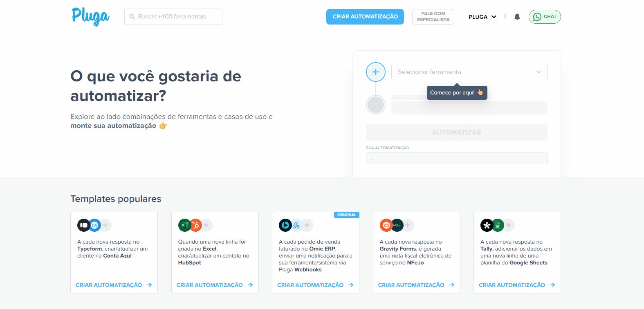Click Criar Automatização on the Tally template
This screenshot has height=309, width=644.
click(517, 285)
